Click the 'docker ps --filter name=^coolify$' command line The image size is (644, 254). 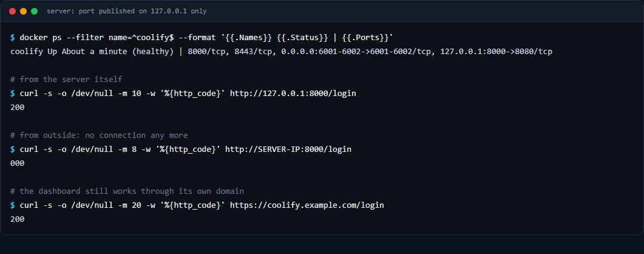[202, 38]
